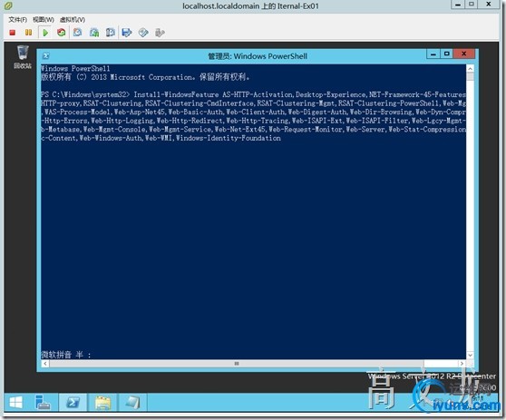506x420 pixels.
Task: Click the PowerShell window title icon
Action: click(46, 56)
